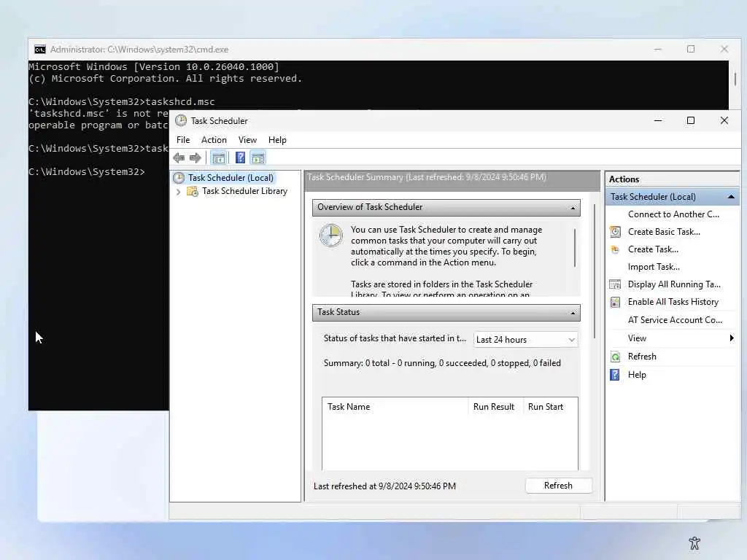Collapse the Overview of Task Scheduler section

(x=573, y=208)
